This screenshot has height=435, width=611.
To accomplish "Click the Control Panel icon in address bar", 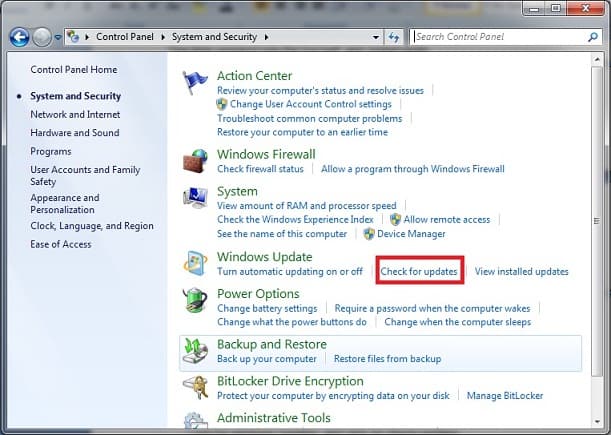I will click(73, 37).
